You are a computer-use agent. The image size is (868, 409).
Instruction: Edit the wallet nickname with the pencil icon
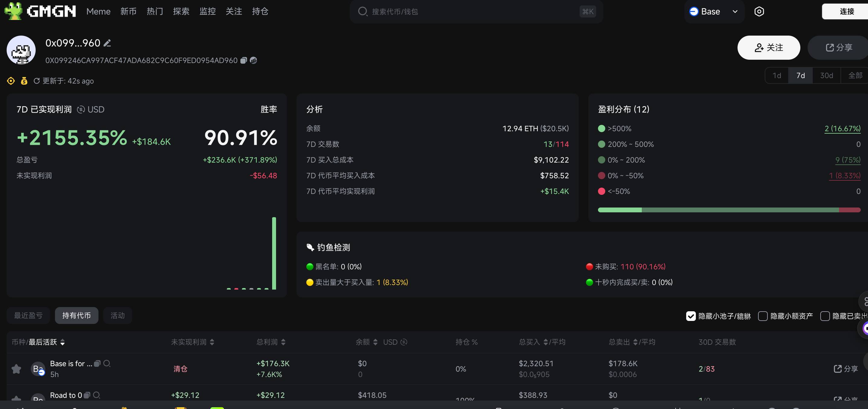coord(107,43)
